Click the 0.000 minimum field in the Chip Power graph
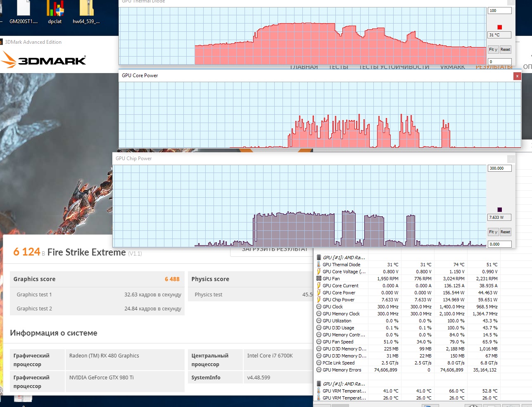Image resolution: width=532 pixels, height=407 pixels. (499, 244)
